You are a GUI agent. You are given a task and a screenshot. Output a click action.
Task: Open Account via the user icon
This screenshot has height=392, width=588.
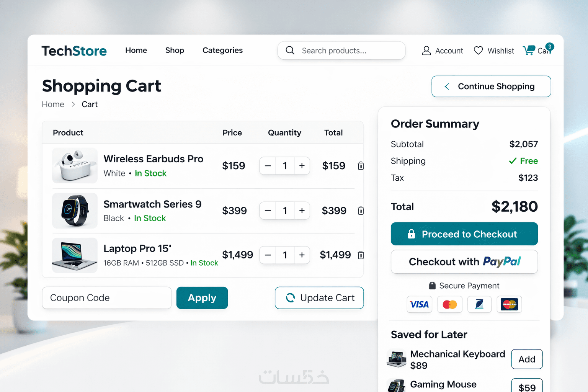[426, 51]
